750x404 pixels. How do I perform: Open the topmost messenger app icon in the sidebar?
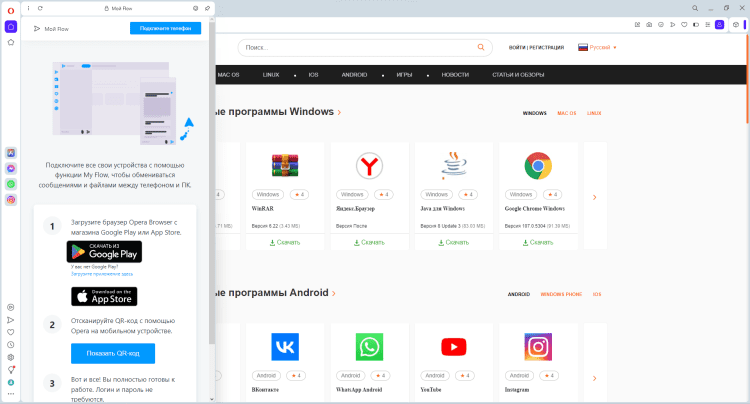click(x=11, y=153)
